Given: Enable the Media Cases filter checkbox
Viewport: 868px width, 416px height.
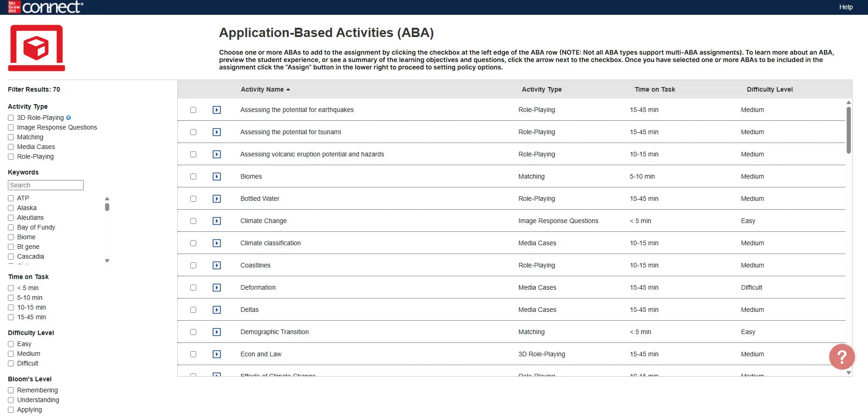Looking at the screenshot, I should 11,147.
